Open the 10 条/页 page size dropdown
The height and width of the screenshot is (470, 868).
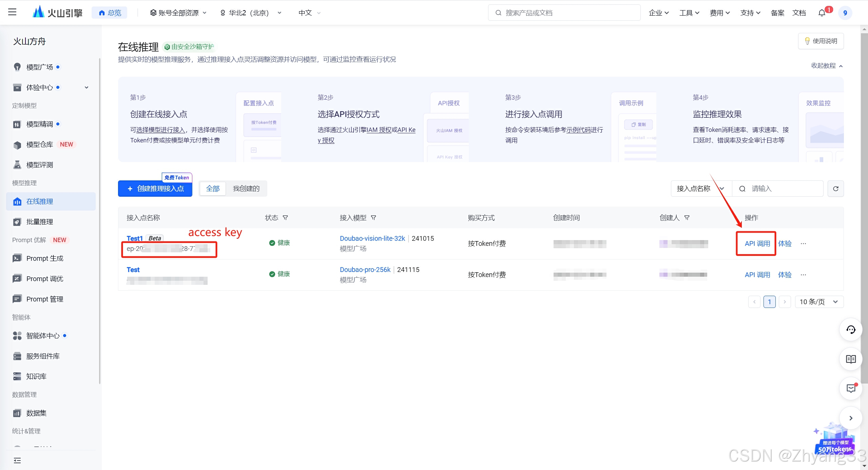(x=818, y=302)
